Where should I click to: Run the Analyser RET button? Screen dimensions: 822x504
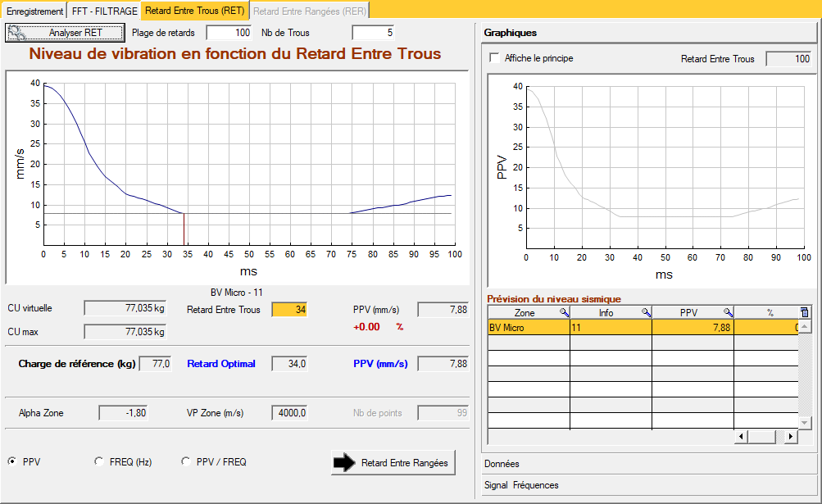click(x=65, y=33)
